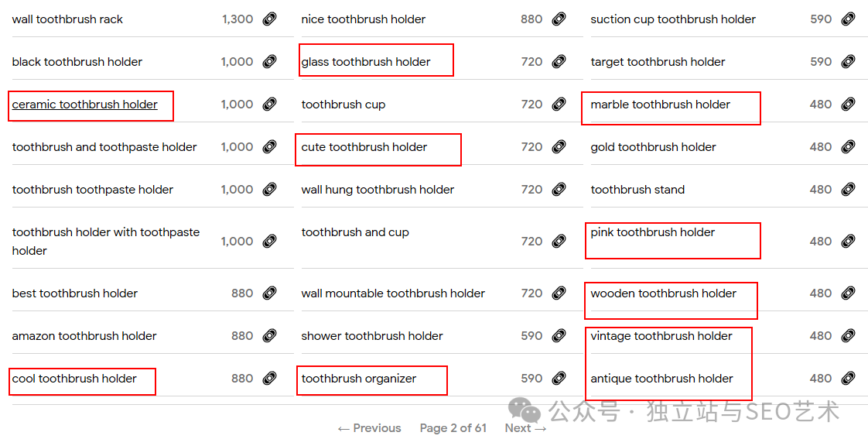
Task: Click link icon beside wall toothbrush rack
Action: coord(269,19)
